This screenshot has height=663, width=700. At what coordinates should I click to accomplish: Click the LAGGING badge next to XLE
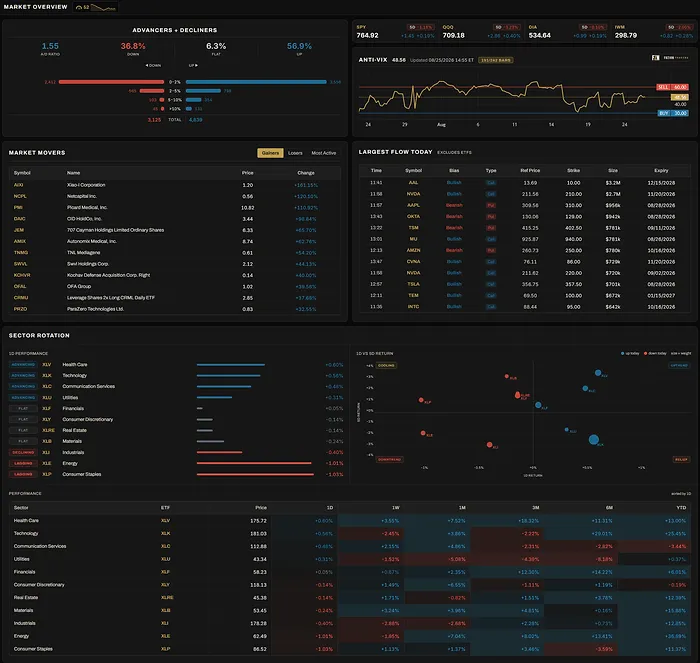click(x=23, y=463)
